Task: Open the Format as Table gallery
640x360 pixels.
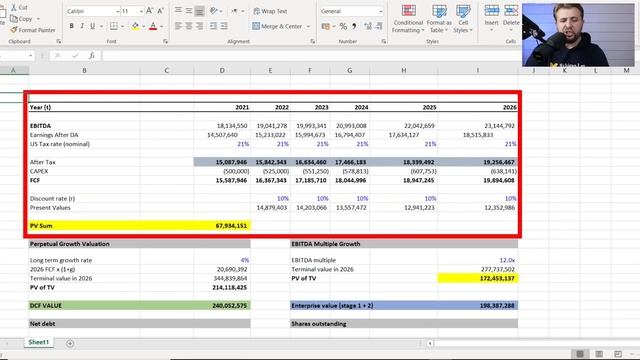Action: click(439, 19)
